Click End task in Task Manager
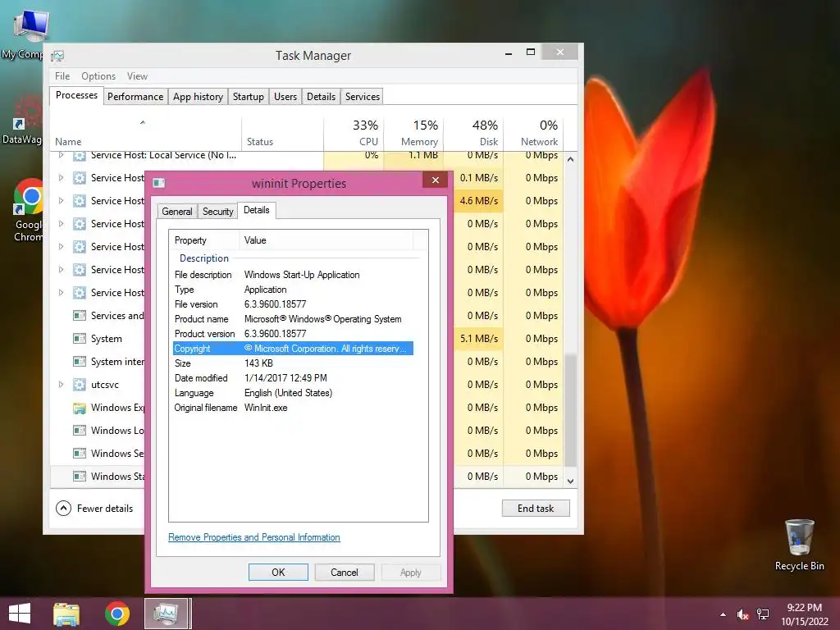The image size is (840, 630). coord(536,509)
